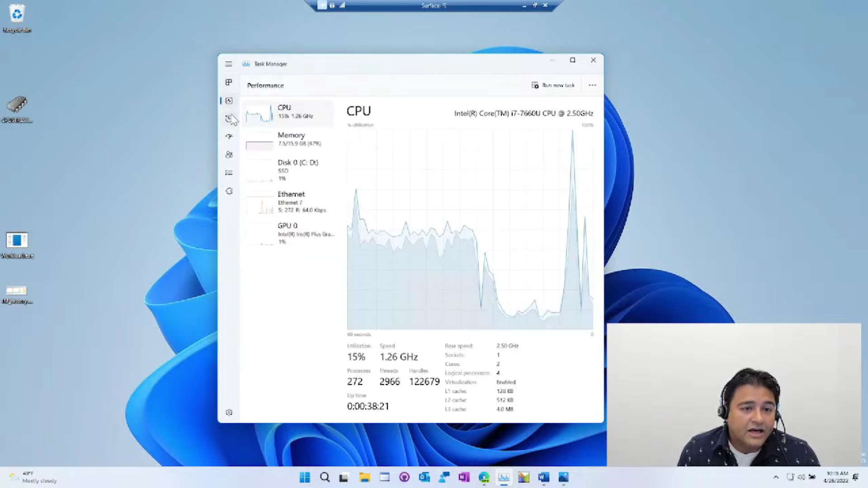
Task: Expand the system tray hidden icons chevron
Action: pos(776,477)
